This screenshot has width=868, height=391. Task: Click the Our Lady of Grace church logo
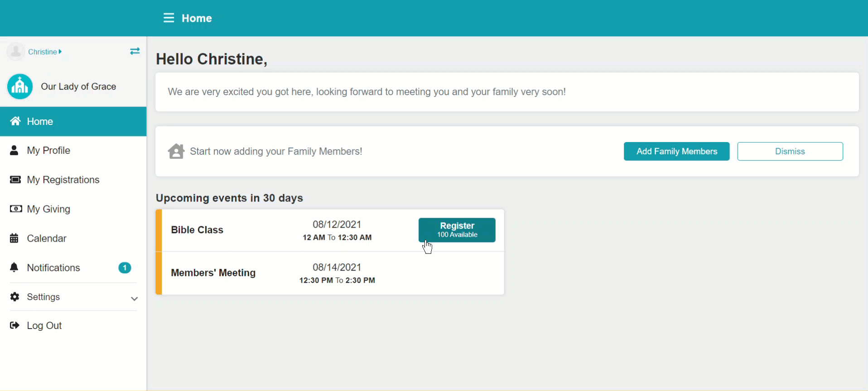20,86
